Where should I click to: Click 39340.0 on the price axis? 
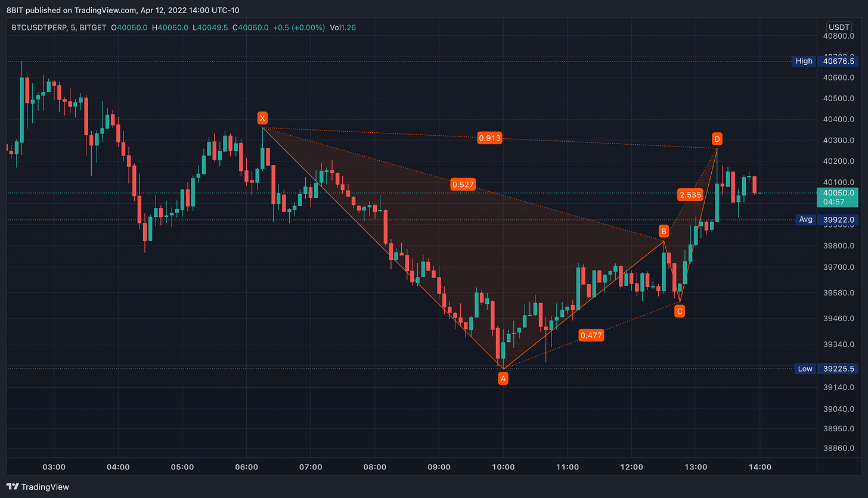pos(838,344)
